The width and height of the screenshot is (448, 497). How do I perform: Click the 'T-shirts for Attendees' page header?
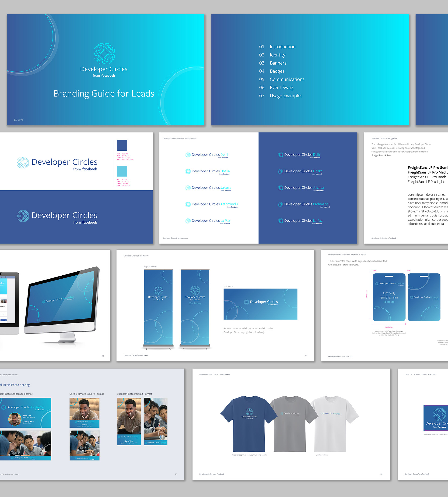tap(215, 374)
